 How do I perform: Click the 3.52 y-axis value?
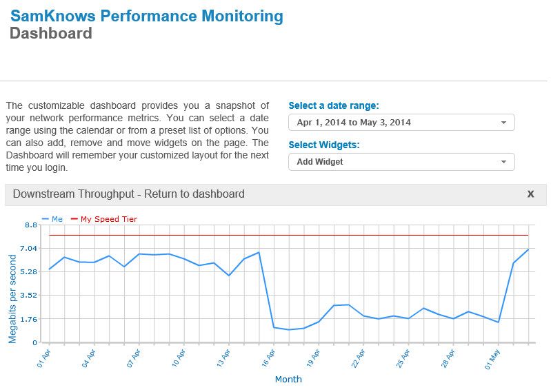[28, 296]
